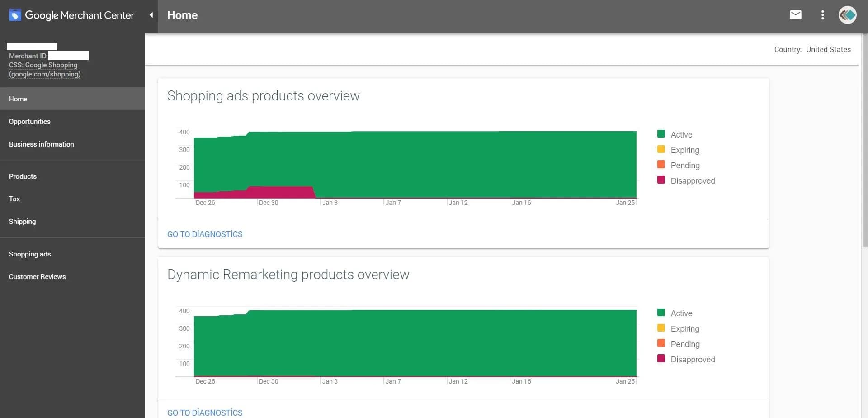Open the mail notifications icon
The width and height of the screenshot is (868, 418).
795,15
